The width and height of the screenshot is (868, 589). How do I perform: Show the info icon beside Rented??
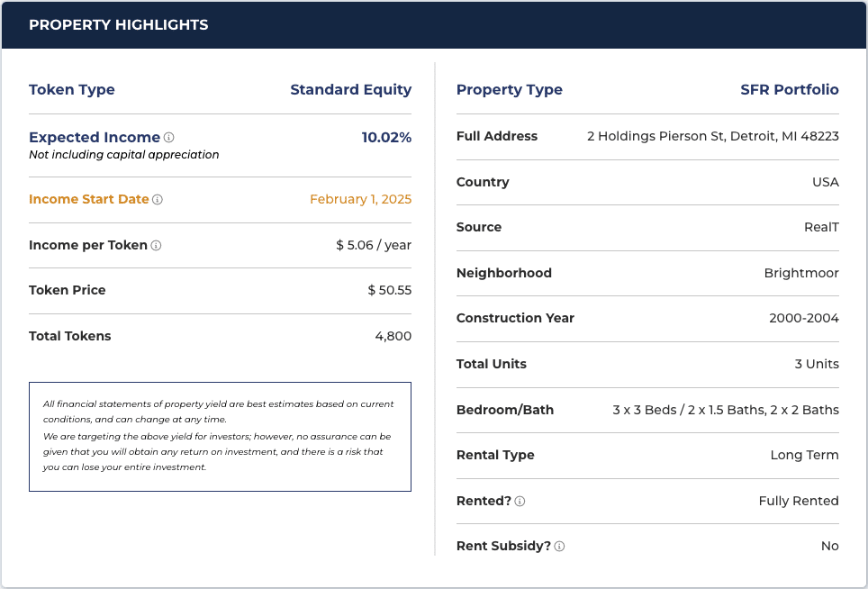coord(520,502)
